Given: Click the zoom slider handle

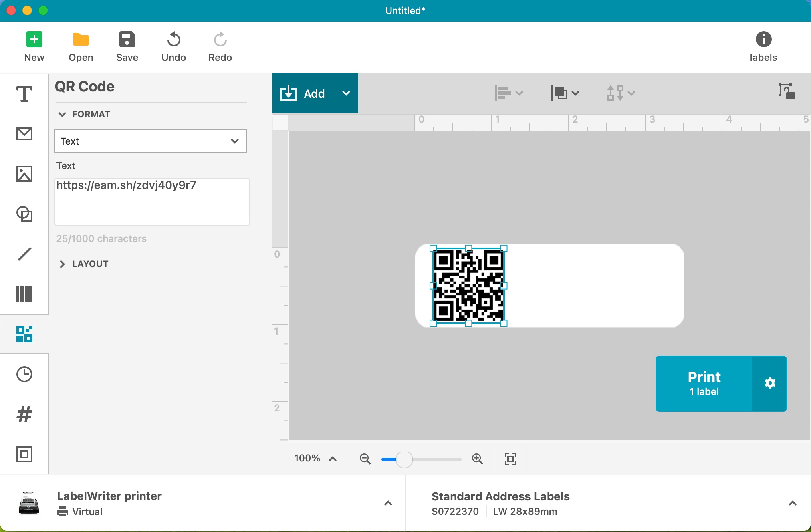Looking at the screenshot, I should (404, 459).
